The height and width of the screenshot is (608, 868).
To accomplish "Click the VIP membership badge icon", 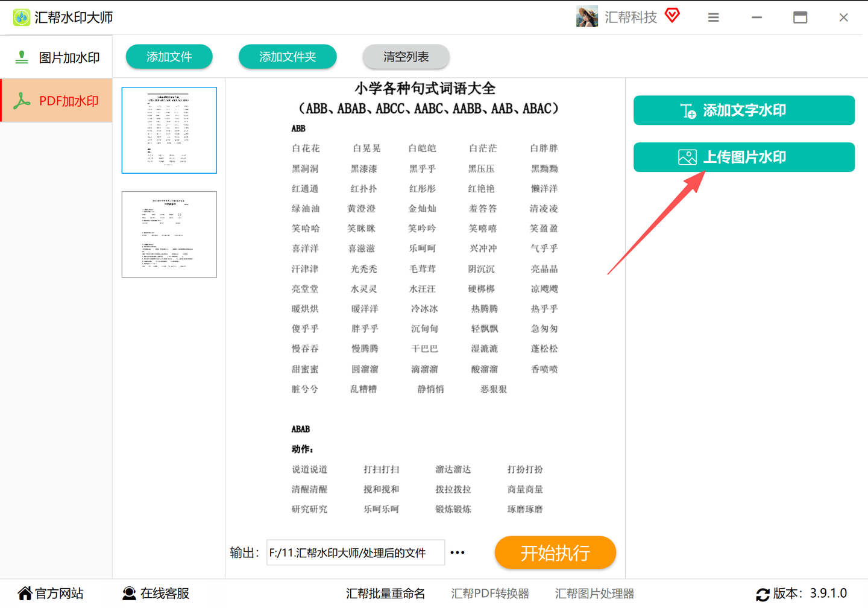I will (x=671, y=16).
